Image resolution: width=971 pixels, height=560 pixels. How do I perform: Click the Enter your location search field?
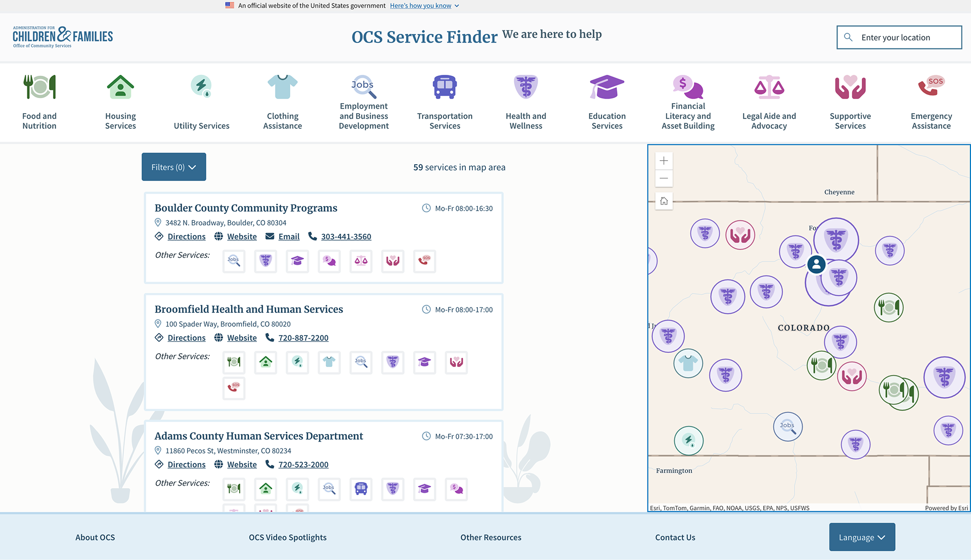(x=899, y=37)
